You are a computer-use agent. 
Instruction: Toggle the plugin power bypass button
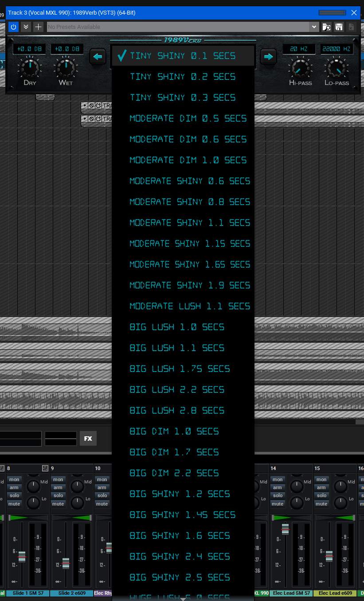[x=13, y=27]
